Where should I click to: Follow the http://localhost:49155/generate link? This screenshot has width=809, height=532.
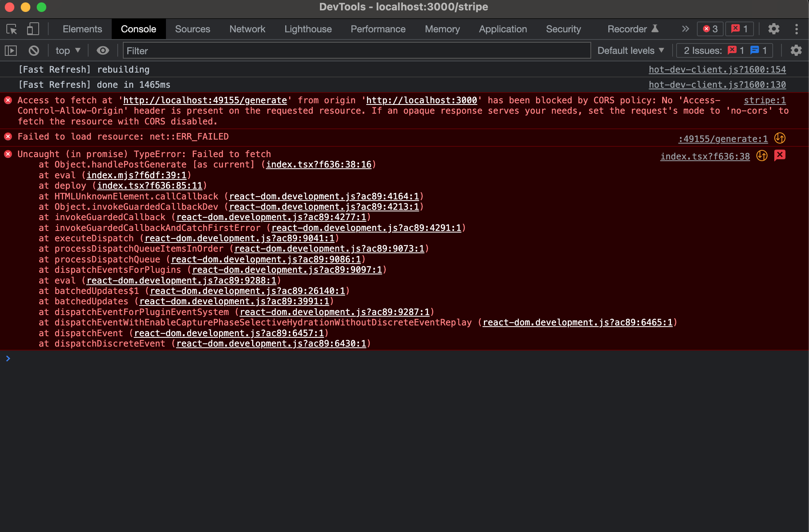[205, 100]
